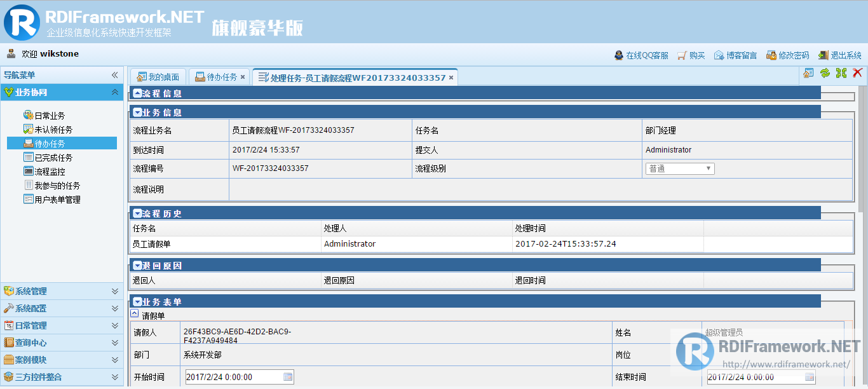Expand the 查询中心 accordion section

click(62, 343)
